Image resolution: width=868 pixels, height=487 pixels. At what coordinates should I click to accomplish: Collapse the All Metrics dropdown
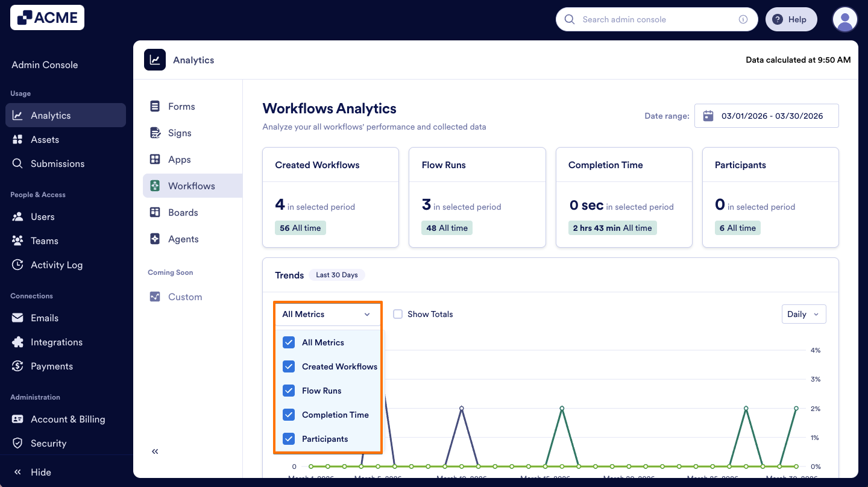327,314
